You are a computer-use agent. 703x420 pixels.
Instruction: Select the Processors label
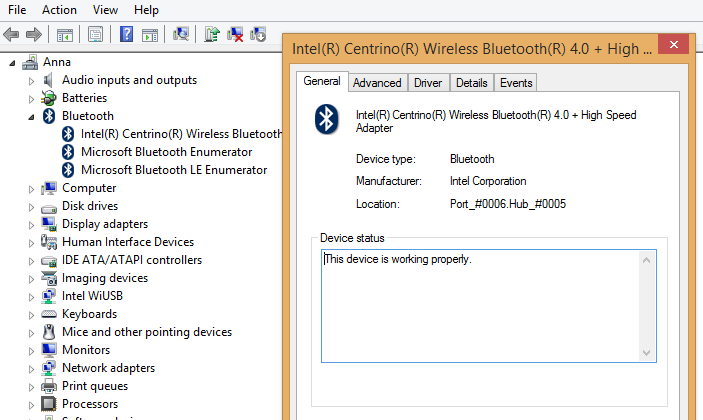coord(90,404)
